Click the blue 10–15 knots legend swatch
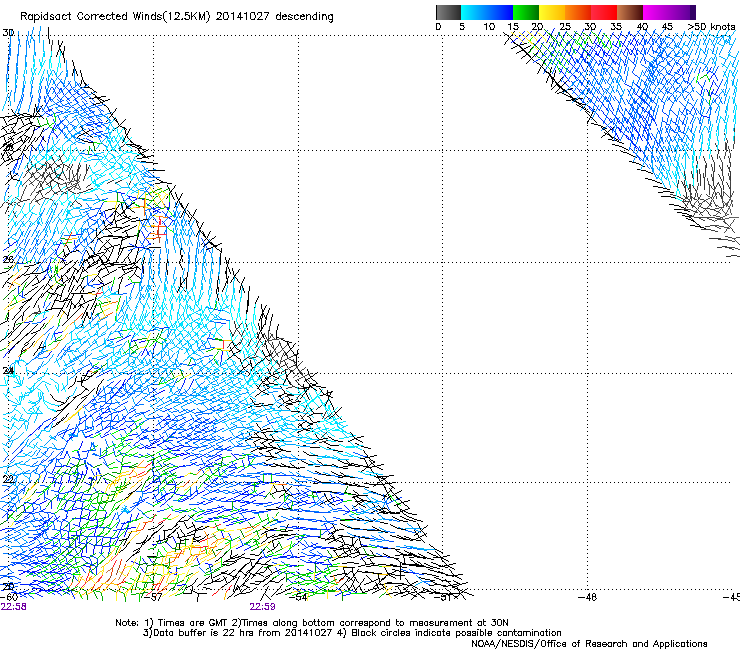 [500, 12]
